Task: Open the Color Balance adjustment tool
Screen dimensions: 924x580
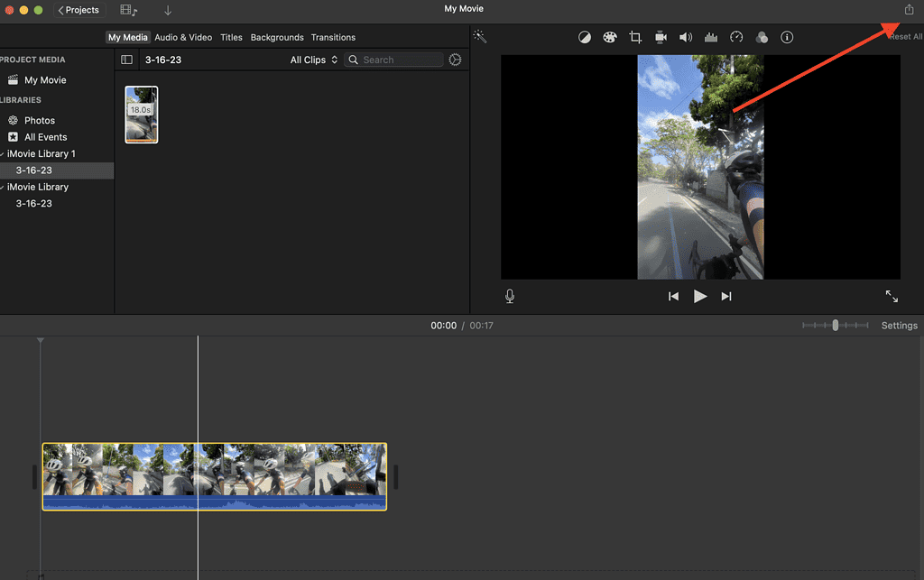Action: (585, 37)
